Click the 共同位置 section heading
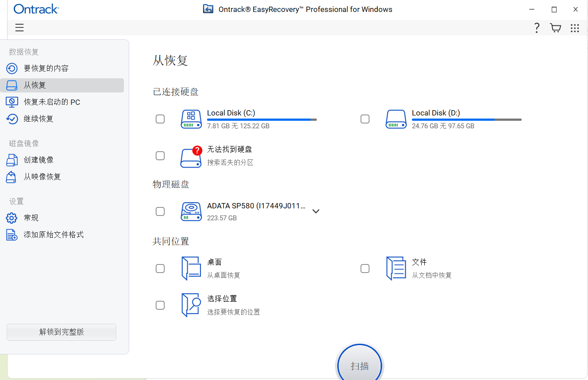Screen dimensions: 588x380 point(171,242)
